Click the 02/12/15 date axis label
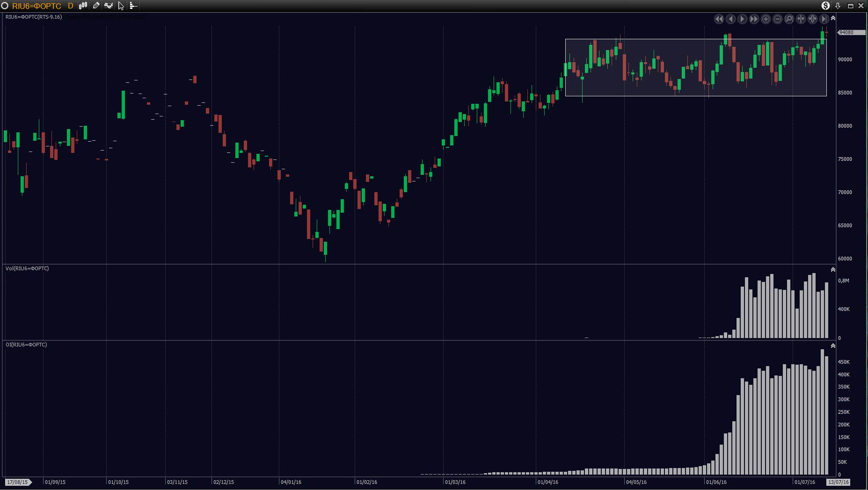The height and width of the screenshot is (490, 868). [x=224, y=483]
